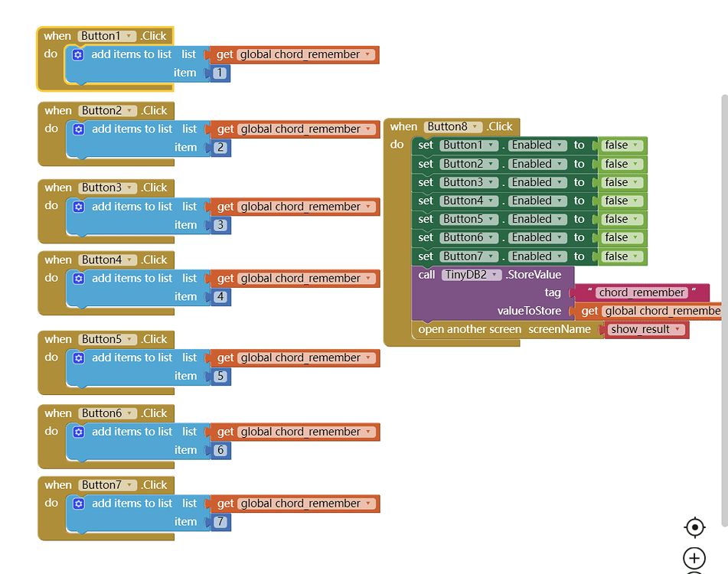
Task: Open the show_result screen name dropdown
Action: coord(646,329)
